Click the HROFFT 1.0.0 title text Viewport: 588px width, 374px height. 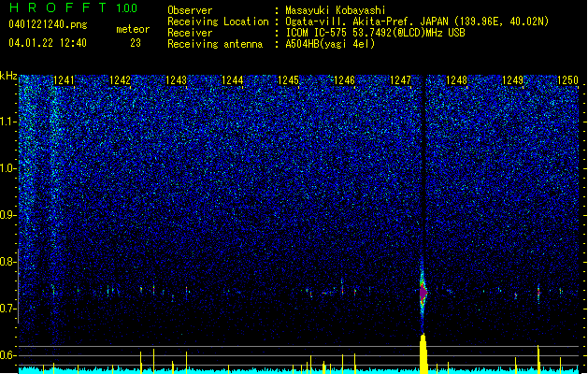pos(74,7)
